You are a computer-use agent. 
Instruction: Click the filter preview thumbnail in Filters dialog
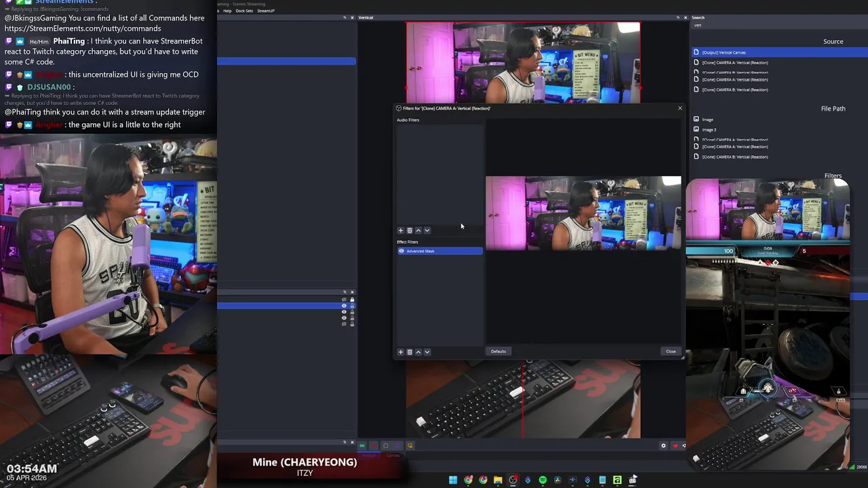583,213
